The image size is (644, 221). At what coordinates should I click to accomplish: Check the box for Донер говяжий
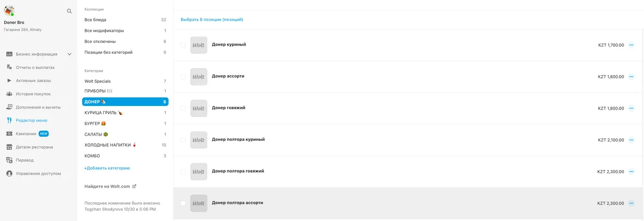183,109
